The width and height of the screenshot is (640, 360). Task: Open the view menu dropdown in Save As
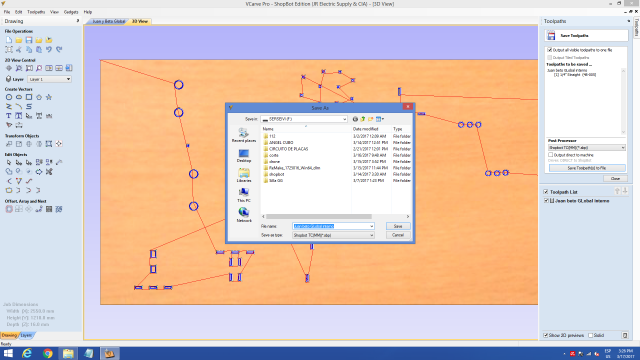pyautogui.click(x=380, y=119)
